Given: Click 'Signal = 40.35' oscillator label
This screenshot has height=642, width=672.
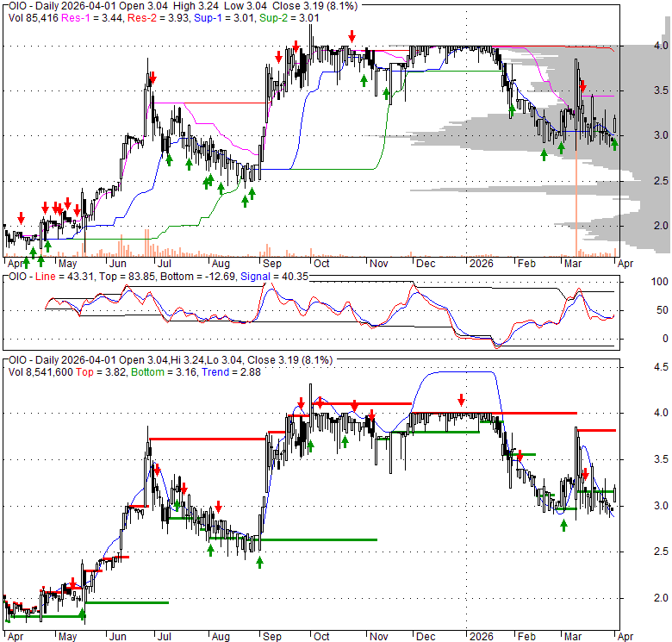Looking at the screenshot, I should coord(274,277).
